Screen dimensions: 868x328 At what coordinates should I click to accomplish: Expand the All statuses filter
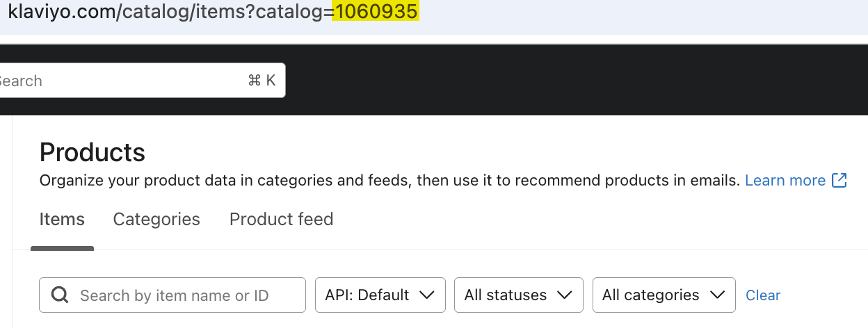(517, 295)
